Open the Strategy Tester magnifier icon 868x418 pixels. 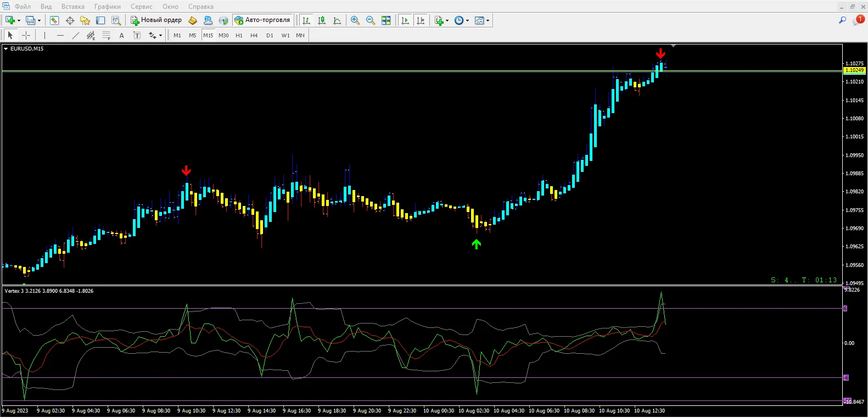[x=116, y=20]
